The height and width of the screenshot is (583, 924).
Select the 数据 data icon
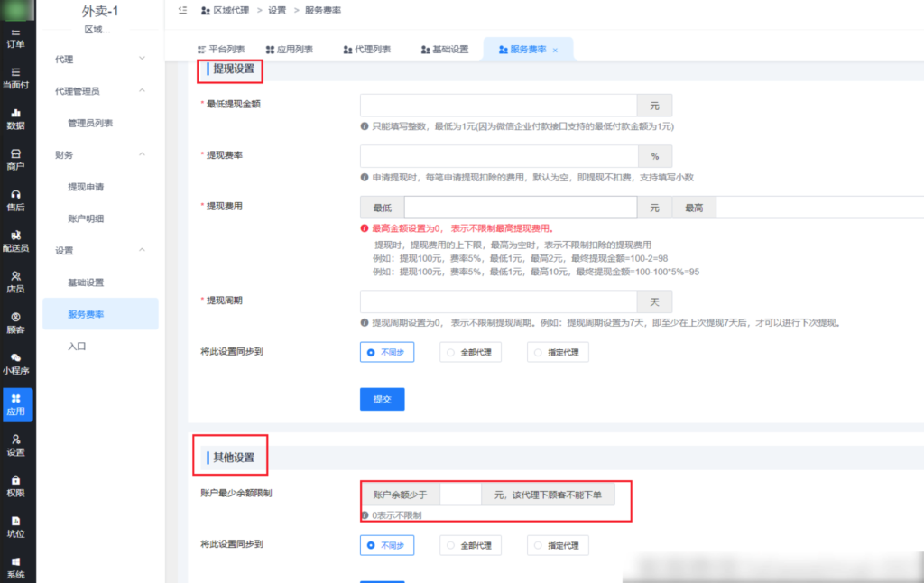(15, 120)
